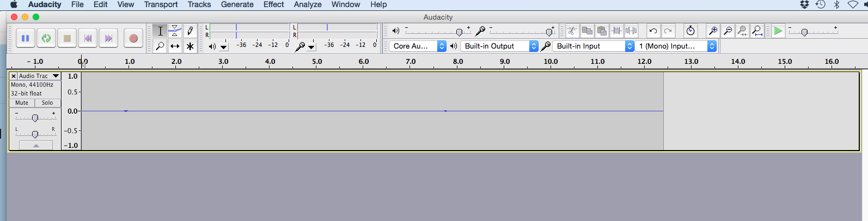Click Fit Selection zoom icon
868x221 pixels.
[x=742, y=31]
